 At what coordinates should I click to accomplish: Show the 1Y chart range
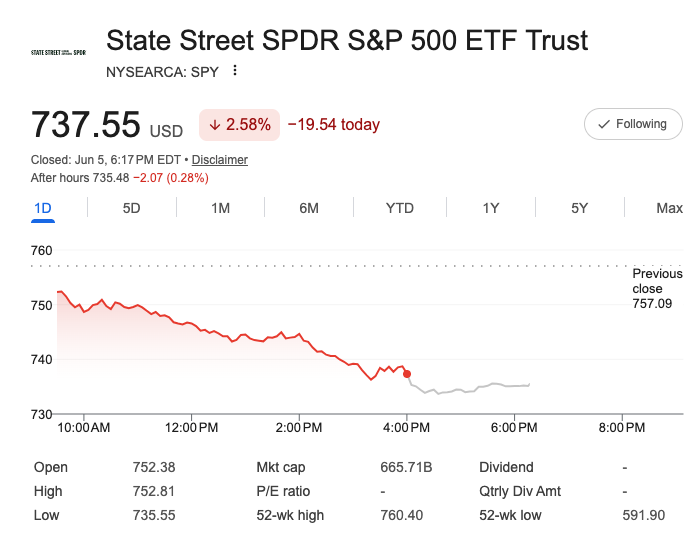[491, 208]
